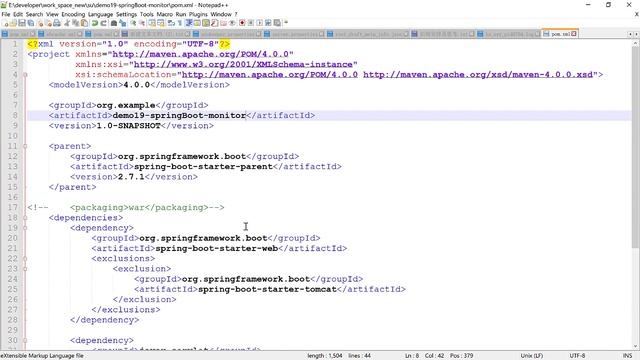Screen dimensions: 640x360
Task: Start macro recording with red record icon
Action: (242, 23)
